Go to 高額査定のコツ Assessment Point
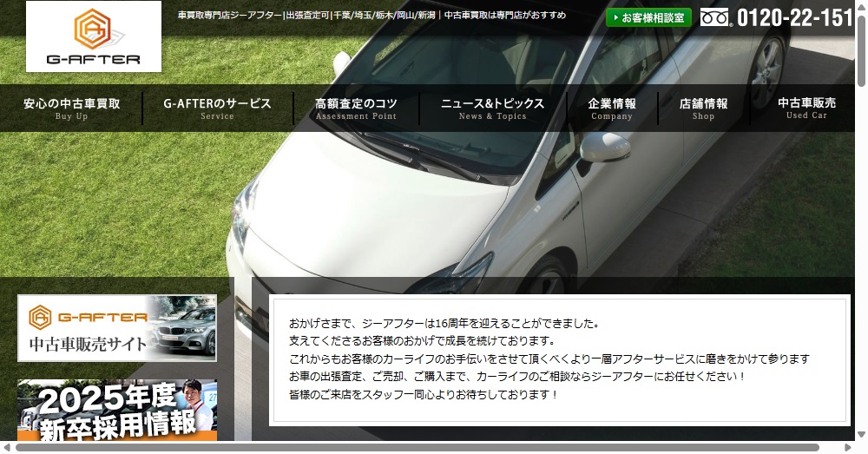The height and width of the screenshot is (454, 868). [x=356, y=109]
